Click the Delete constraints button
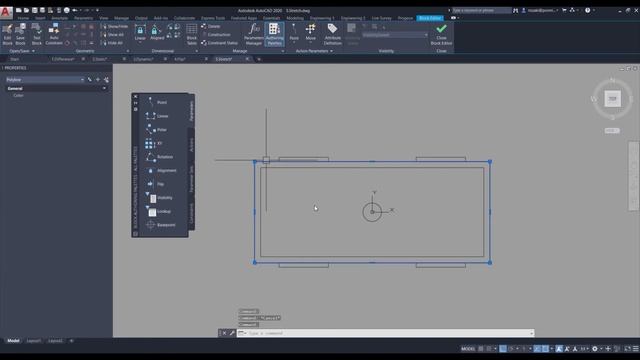The width and height of the screenshot is (640, 360). pos(211,27)
